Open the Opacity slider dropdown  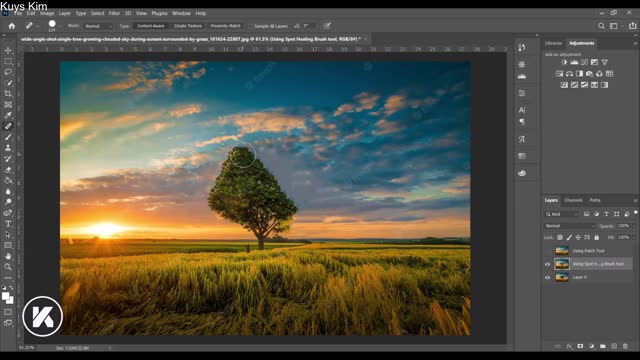pos(633,226)
